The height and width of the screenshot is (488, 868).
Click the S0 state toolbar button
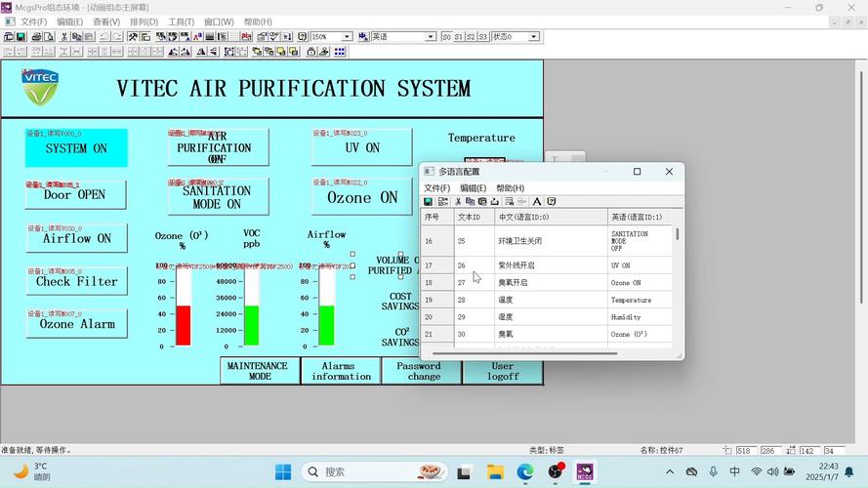[x=446, y=37]
